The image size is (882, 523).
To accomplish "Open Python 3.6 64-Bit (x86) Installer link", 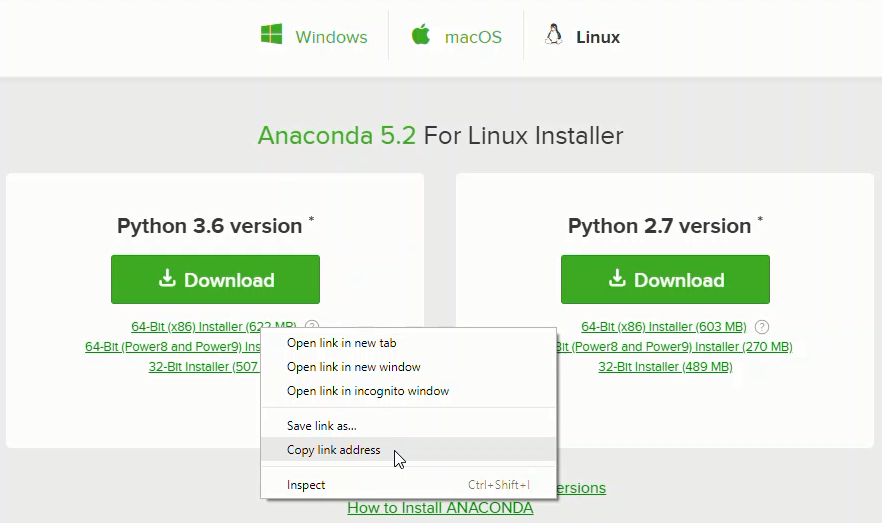I will tap(214, 326).
